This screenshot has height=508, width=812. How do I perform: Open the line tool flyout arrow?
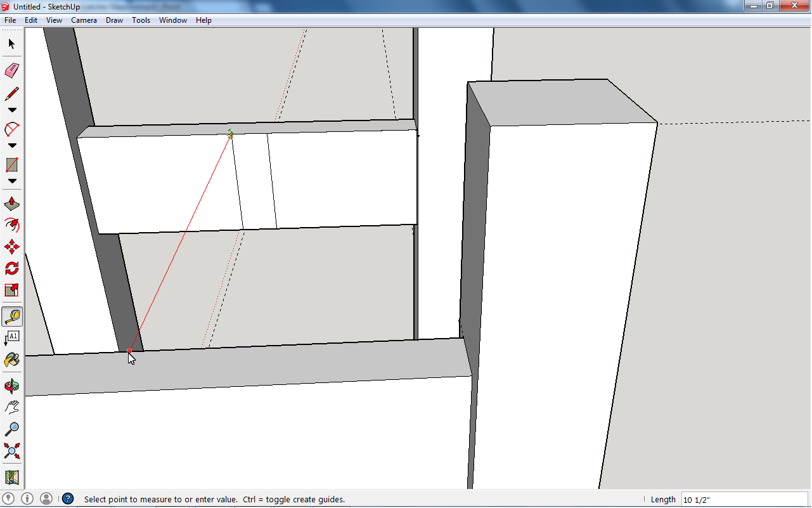[11, 109]
